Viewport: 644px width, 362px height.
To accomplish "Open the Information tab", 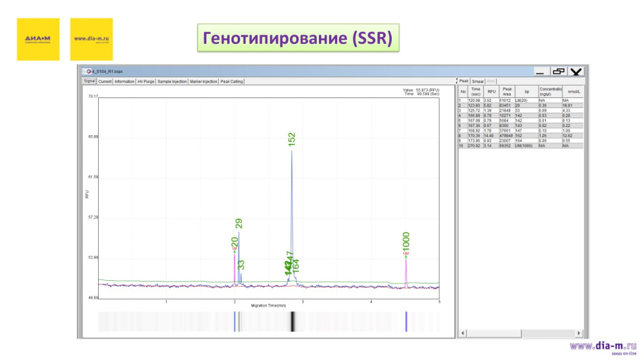I will (124, 81).
